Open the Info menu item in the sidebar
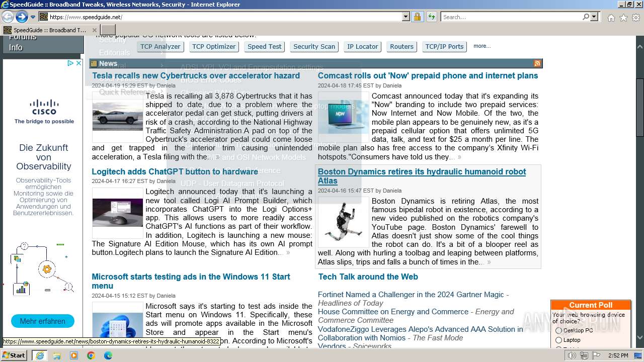 pos(16,48)
